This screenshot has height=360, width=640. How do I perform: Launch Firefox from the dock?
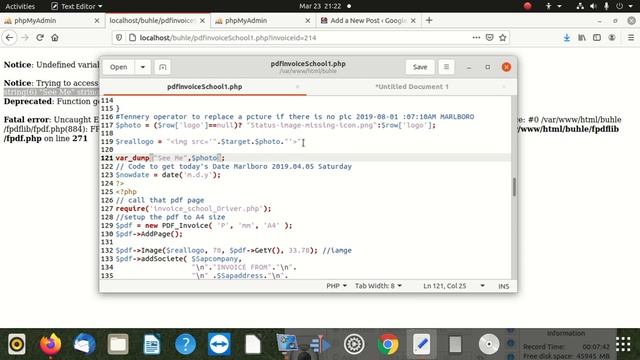[x=51, y=344]
